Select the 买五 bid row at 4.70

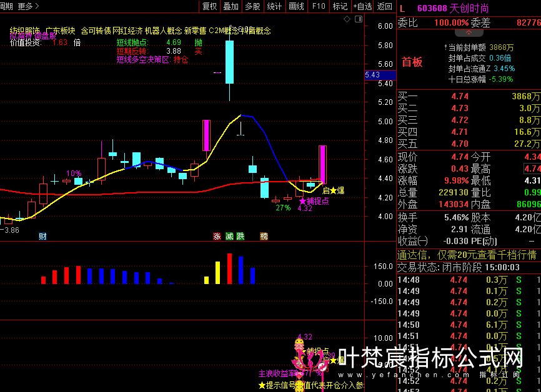[x=469, y=144]
